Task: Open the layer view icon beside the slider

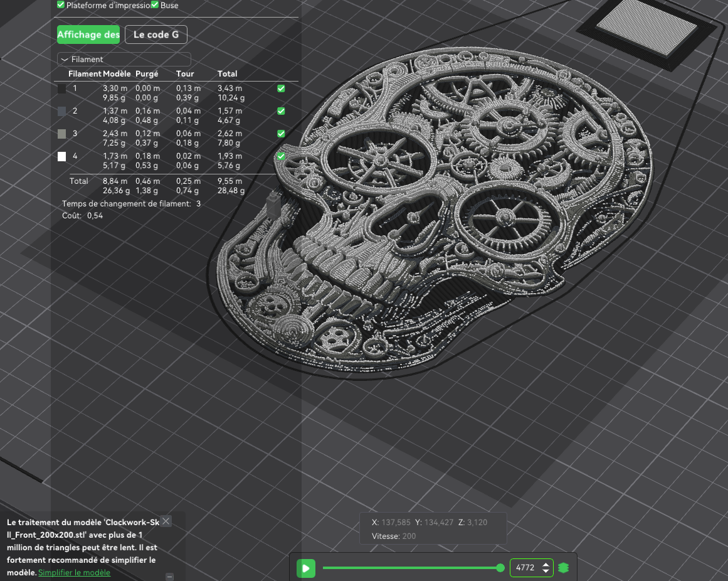Action: point(564,568)
